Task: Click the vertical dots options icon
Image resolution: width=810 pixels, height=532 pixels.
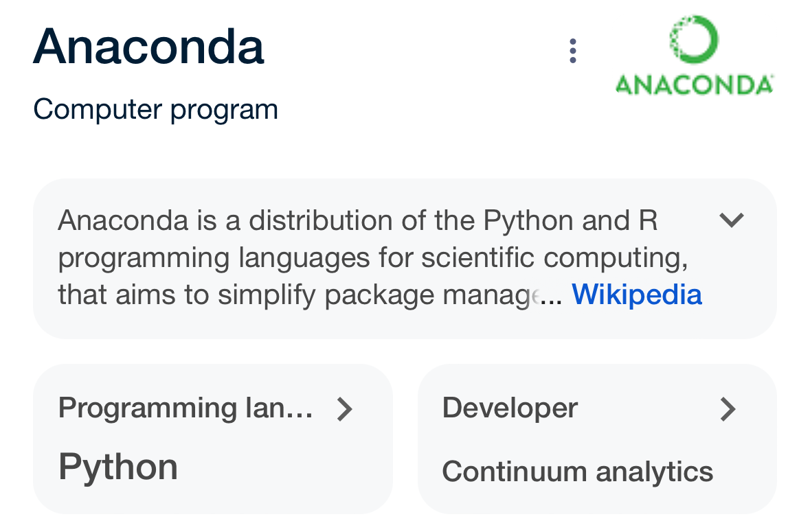Action: tap(572, 50)
